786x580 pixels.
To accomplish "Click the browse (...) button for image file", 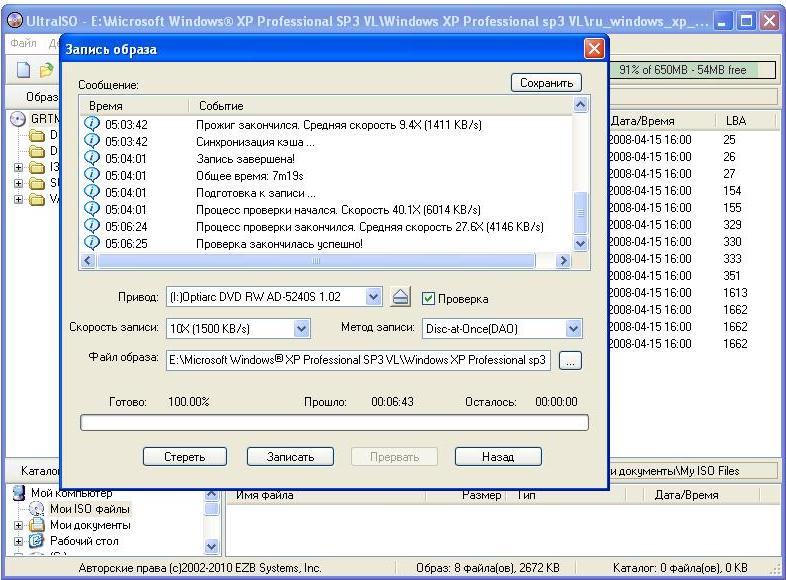I will coord(570,360).
